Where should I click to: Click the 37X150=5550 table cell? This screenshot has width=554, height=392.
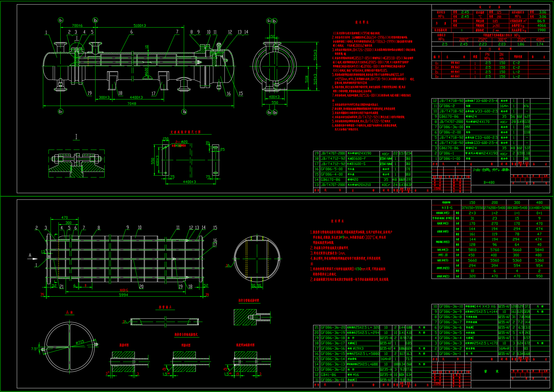tap(472, 208)
